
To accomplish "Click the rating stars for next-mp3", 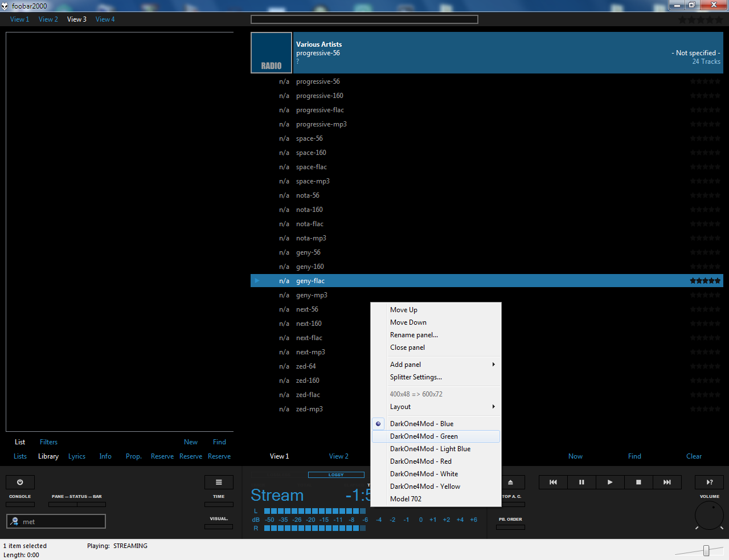I will (705, 352).
